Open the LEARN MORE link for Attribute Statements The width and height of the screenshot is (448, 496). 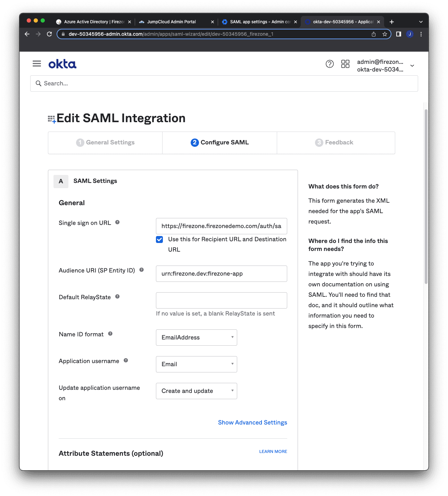273,452
